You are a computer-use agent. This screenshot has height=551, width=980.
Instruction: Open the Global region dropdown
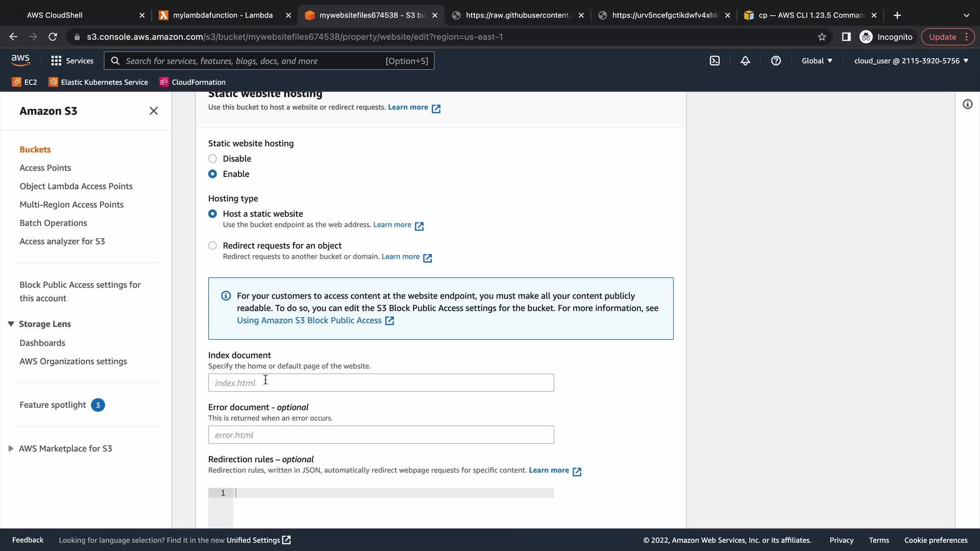(x=817, y=61)
